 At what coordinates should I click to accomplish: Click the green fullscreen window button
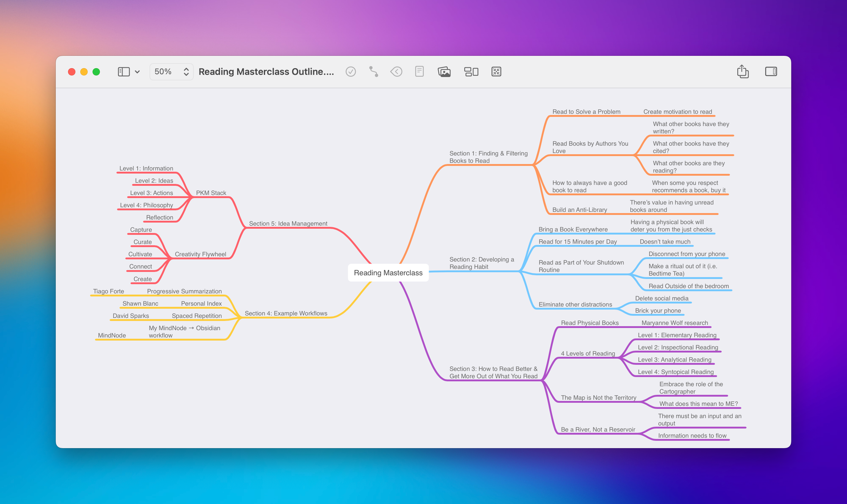96,72
